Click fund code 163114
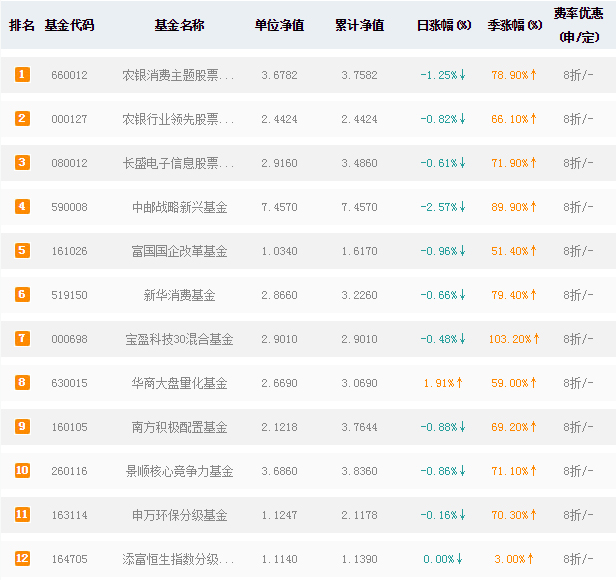This screenshot has width=616, height=580. coord(70,515)
